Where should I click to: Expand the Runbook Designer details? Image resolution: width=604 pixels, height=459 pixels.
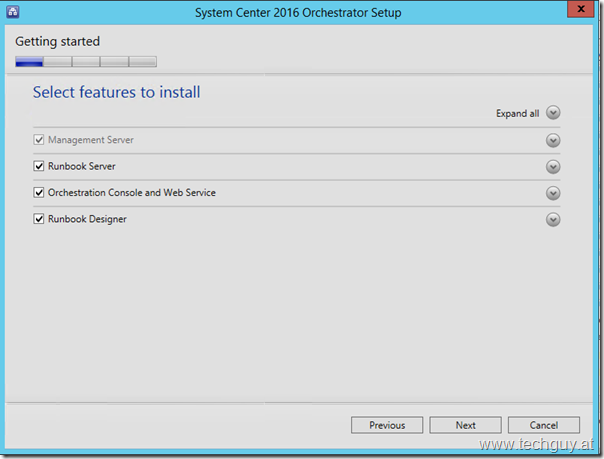tap(553, 219)
